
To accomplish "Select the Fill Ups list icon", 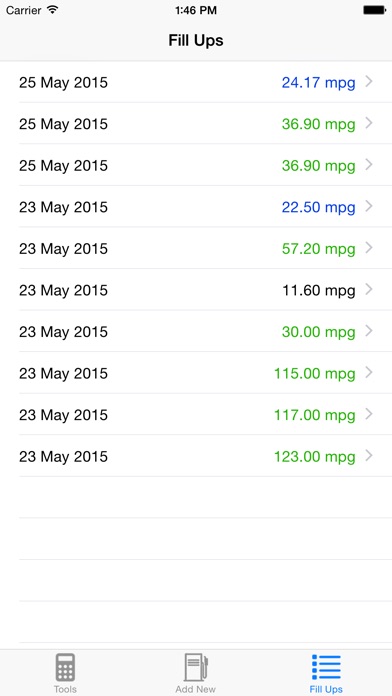I will point(326,667).
